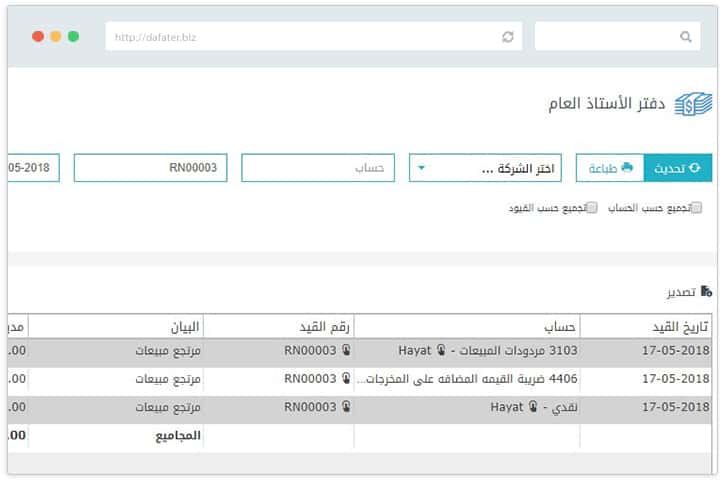
Task: Enable تجميع حسب الحساب checkbox
Action: click(x=696, y=208)
